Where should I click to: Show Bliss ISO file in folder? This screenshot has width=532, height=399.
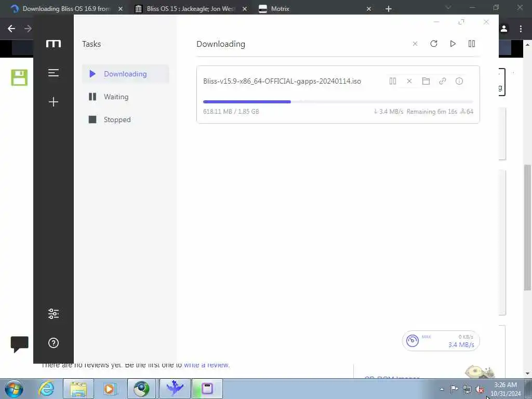click(x=426, y=81)
